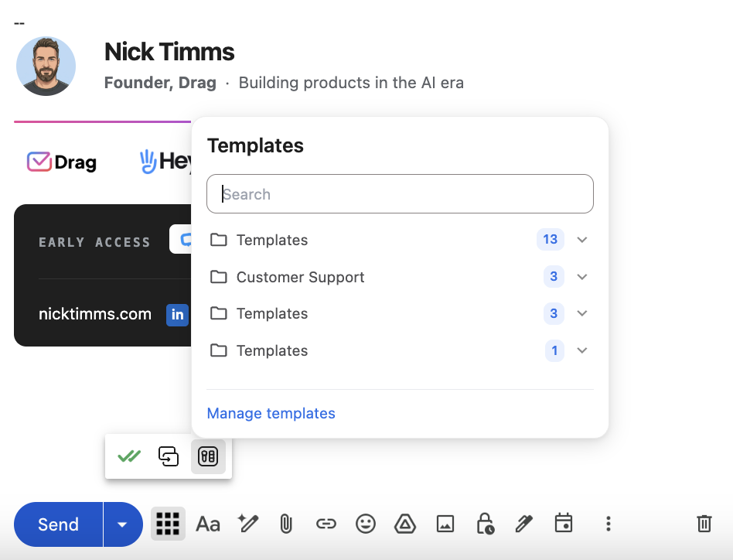This screenshot has height=560, width=733.
Task: Insert signature using the pen icon
Action: click(x=524, y=524)
